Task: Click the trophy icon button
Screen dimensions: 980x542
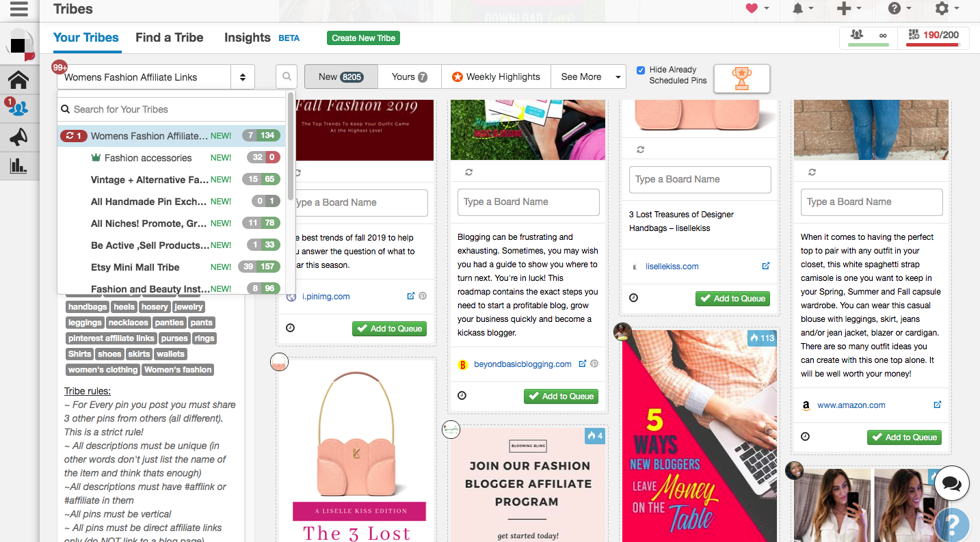Action: click(742, 78)
